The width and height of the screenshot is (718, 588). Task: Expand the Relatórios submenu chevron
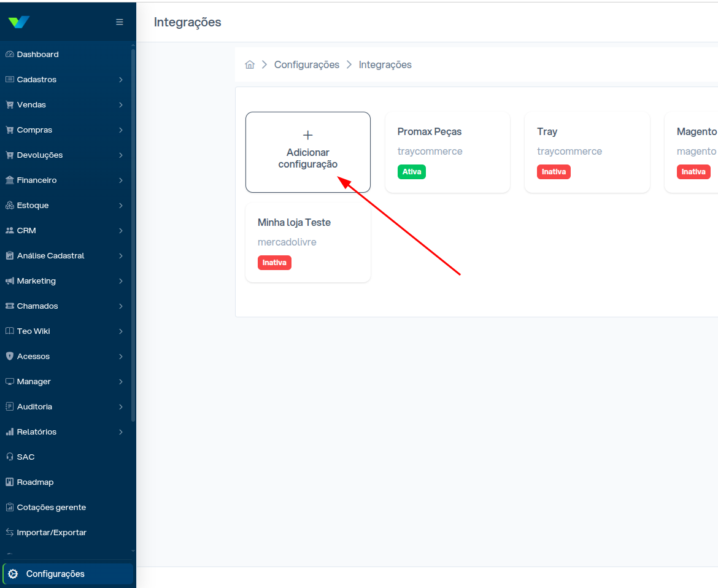click(121, 432)
